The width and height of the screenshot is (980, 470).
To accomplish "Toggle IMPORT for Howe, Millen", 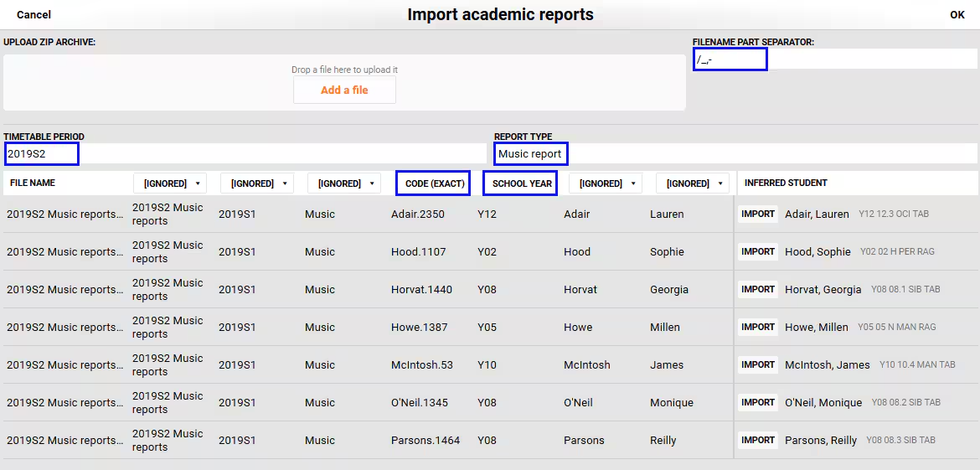I will tap(757, 327).
